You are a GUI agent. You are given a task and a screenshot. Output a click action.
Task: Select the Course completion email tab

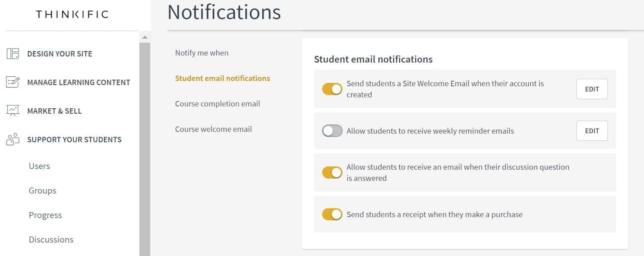pyautogui.click(x=218, y=104)
